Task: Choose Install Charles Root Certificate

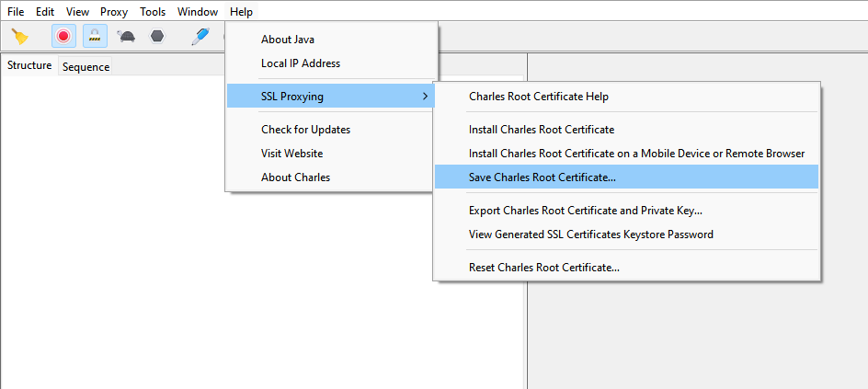Action: click(627, 130)
